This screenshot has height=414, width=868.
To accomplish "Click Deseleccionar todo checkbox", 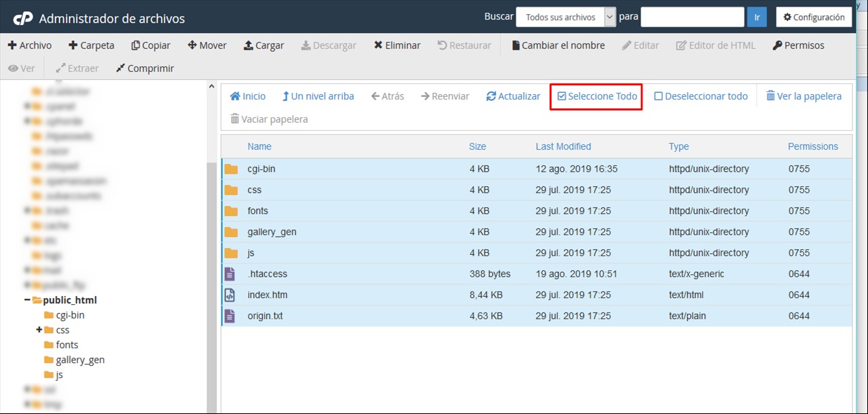I will click(658, 96).
